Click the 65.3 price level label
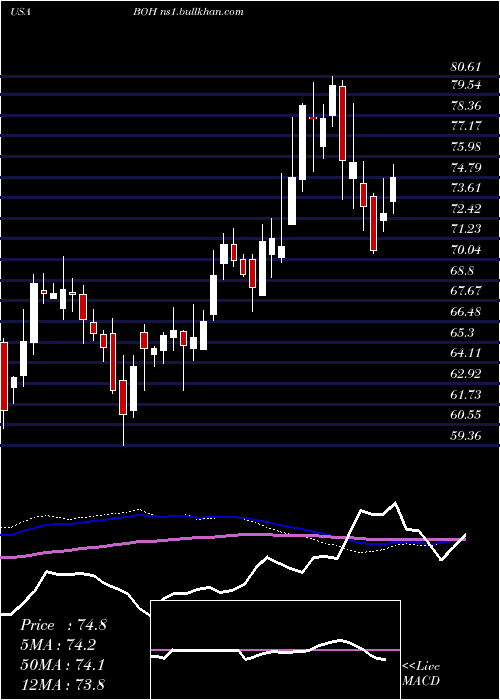This screenshot has height=700, width=500. (x=463, y=333)
